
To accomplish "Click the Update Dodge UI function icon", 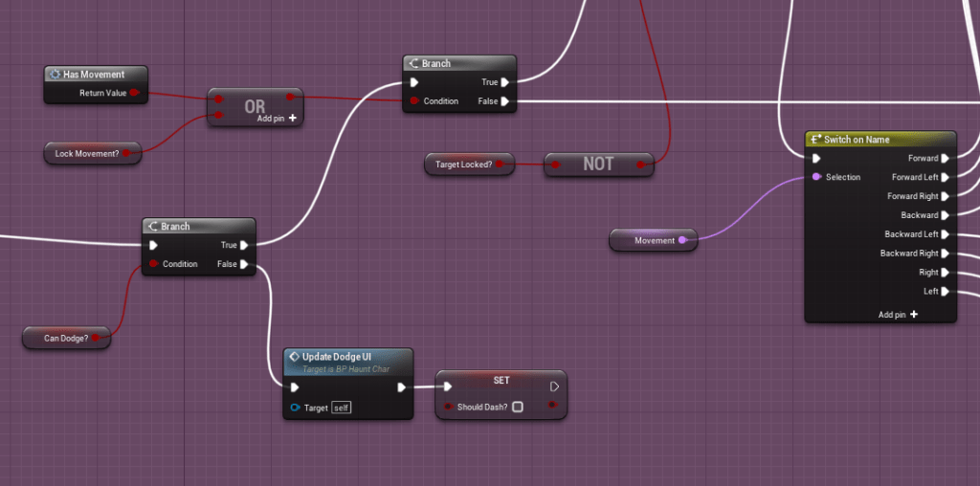I will (295, 357).
